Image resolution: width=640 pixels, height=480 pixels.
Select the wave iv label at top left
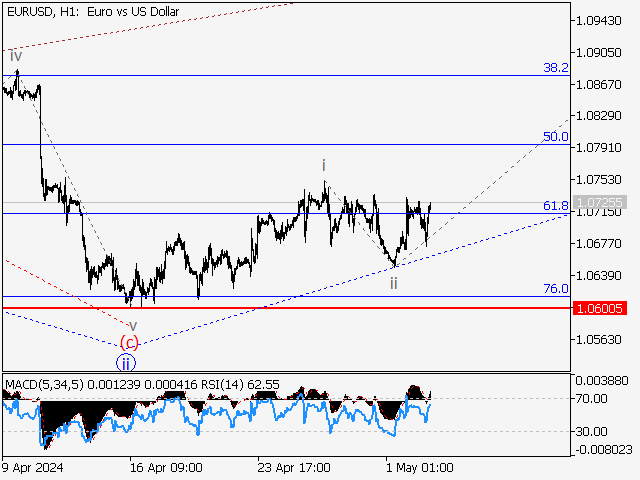(x=16, y=56)
